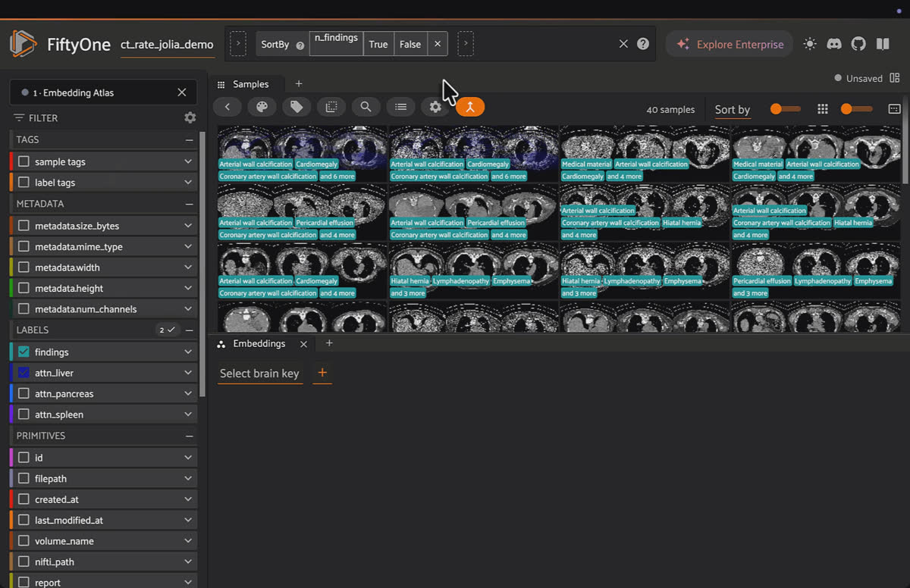
Task: Expand the attn_spleen filter chevron
Action: click(188, 414)
